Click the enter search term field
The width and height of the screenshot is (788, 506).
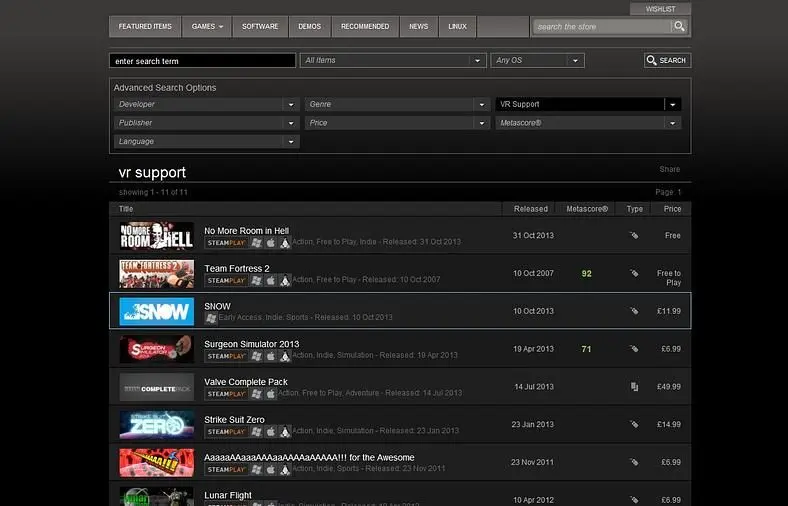point(203,61)
